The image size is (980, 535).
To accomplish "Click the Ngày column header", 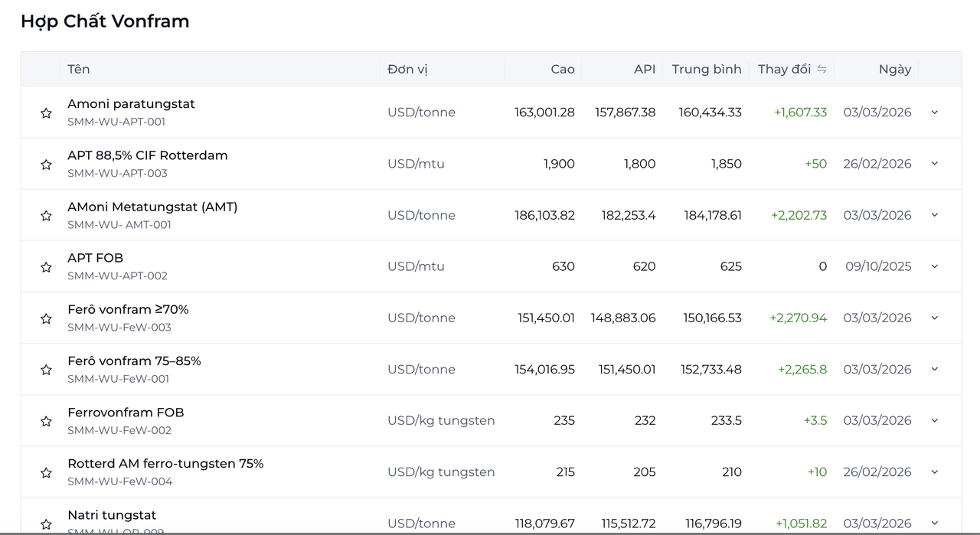I will (x=895, y=69).
